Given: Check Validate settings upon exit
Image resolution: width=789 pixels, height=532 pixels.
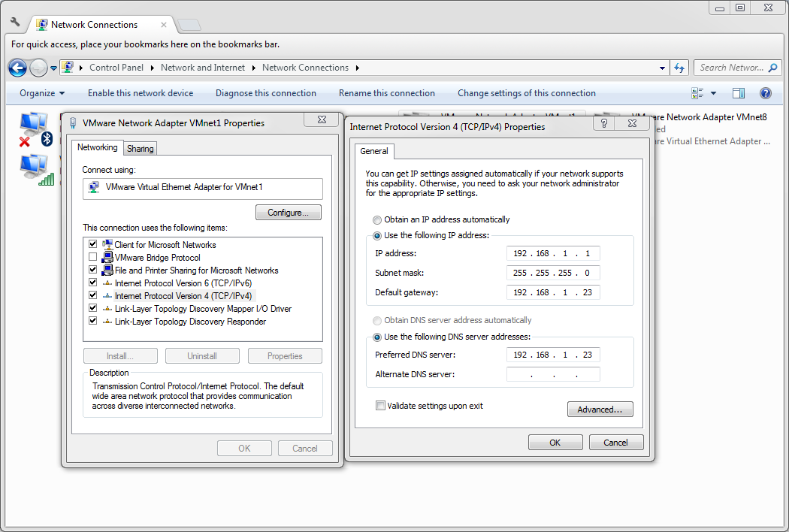Looking at the screenshot, I should 380,406.
